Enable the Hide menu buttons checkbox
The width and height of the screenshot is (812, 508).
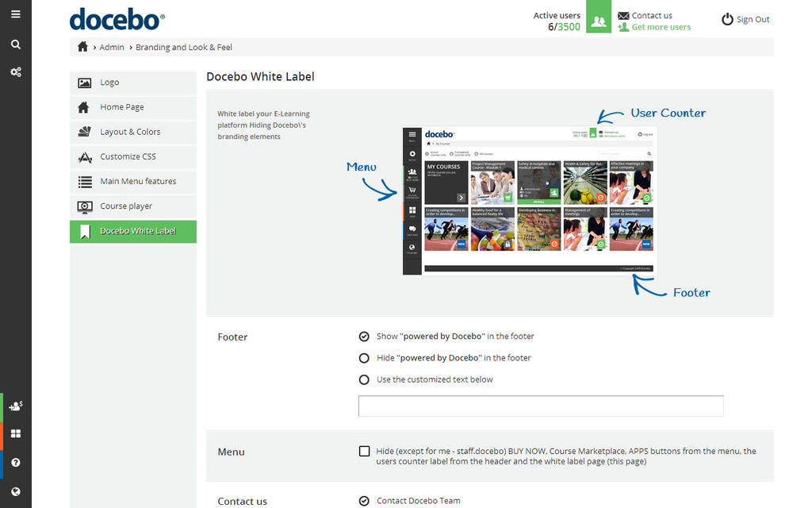(x=364, y=452)
